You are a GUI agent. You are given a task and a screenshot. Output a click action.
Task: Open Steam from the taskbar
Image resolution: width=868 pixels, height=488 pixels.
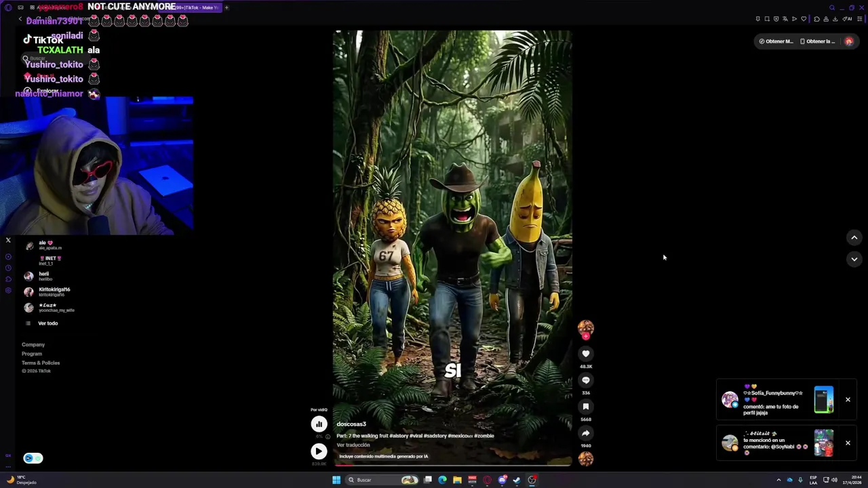pos(517,480)
